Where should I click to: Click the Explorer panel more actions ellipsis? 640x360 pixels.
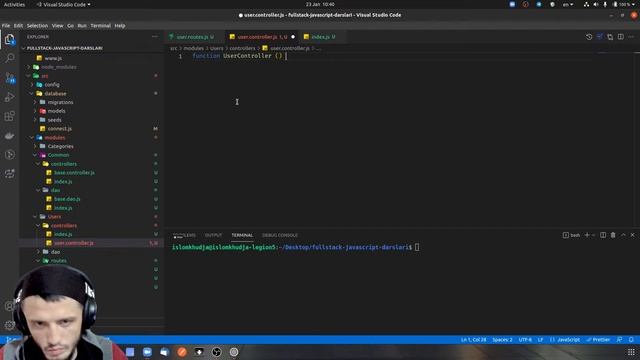[x=155, y=37]
